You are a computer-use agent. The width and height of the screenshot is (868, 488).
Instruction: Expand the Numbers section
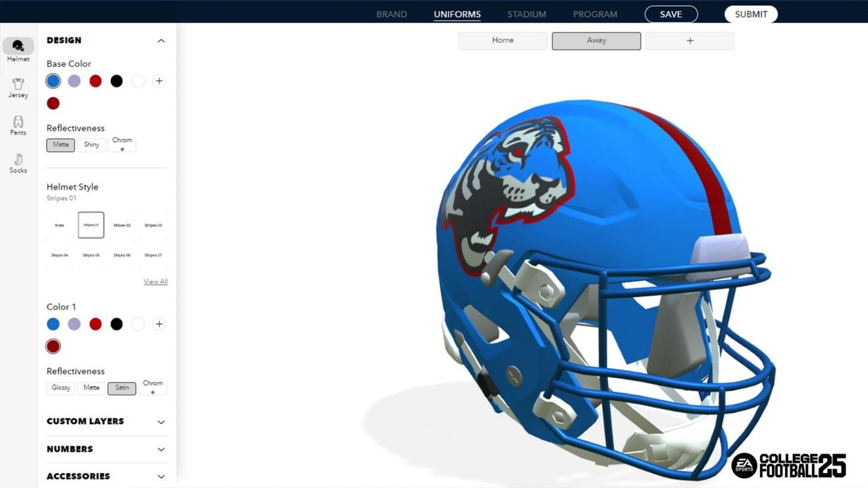pyautogui.click(x=105, y=449)
